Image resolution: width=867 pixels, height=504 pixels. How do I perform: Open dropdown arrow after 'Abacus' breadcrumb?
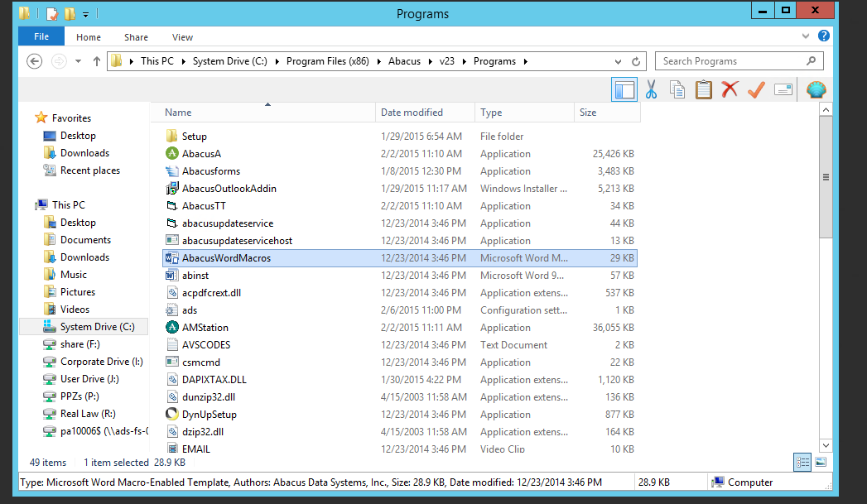[x=430, y=61]
